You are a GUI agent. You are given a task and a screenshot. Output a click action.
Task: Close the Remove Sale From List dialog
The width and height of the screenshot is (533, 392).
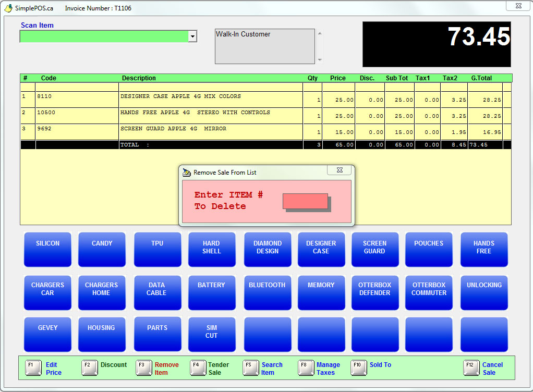point(339,170)
